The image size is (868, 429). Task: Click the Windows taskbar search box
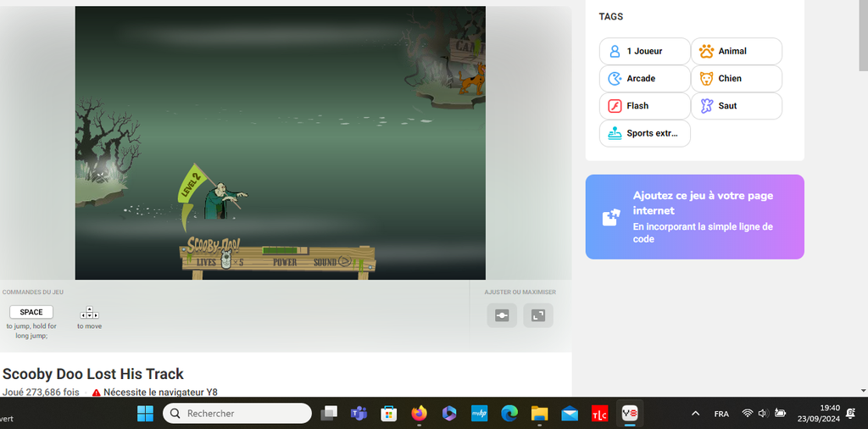coord(237,413)
